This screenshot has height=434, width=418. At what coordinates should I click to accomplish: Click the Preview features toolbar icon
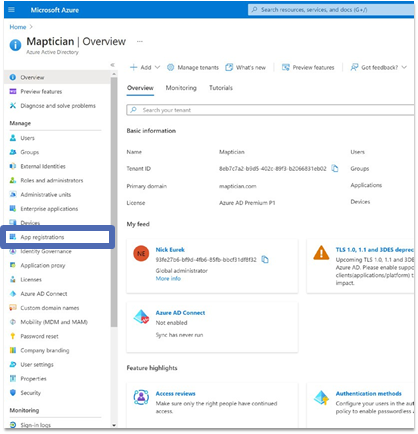click(286, 67)
